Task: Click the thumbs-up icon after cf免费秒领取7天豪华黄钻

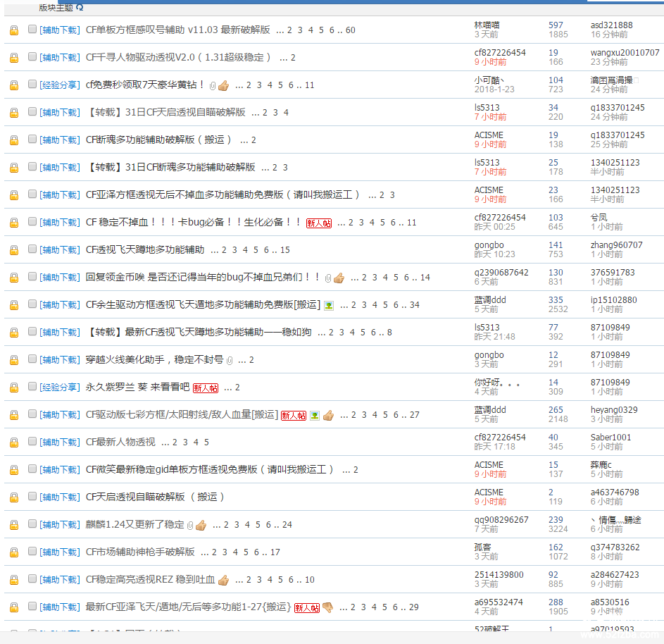Action: point(224,85)
